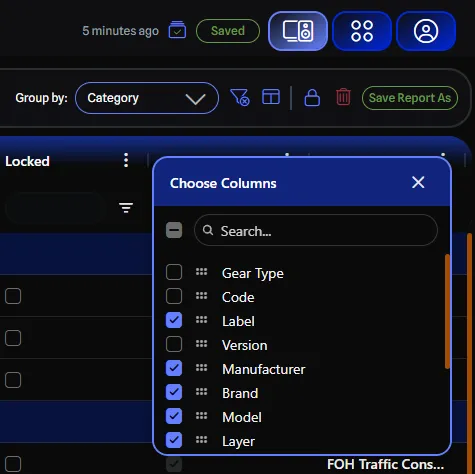Click the Choose Columns title
This screenshot has height=474, width=475.
(x=223, y=183)
